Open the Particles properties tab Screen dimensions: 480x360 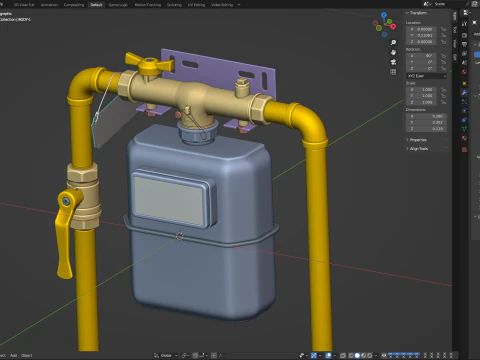coord(464,102)
